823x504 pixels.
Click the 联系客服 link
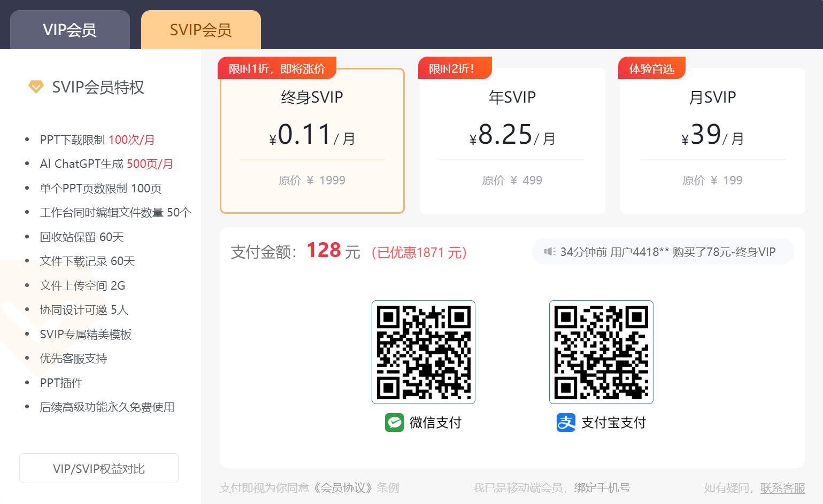pyautogui.click(x=783, y=488)
